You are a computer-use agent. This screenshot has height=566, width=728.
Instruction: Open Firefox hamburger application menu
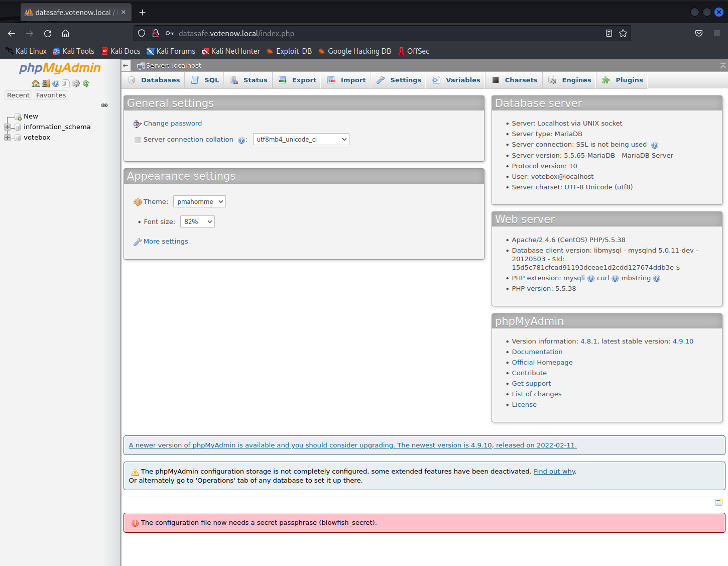click(717, 34)
